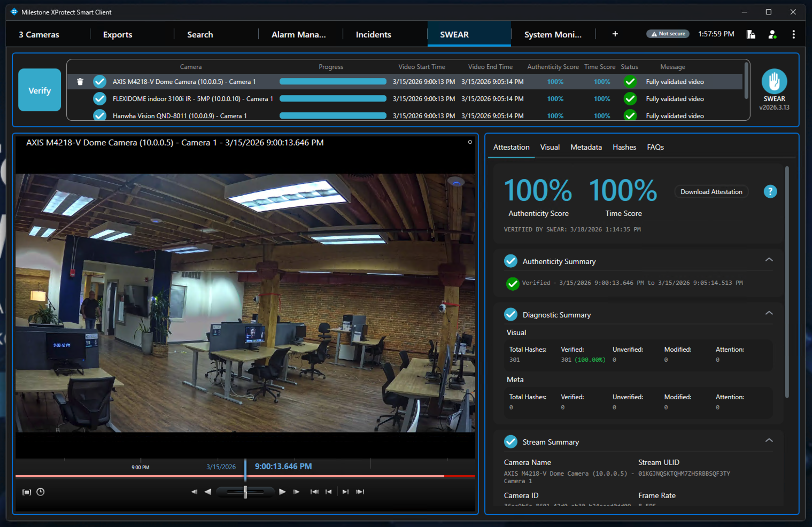This screenshot has width=812, height=527.
Task: Add a new tab with plus icon
Action: [615, 34]
